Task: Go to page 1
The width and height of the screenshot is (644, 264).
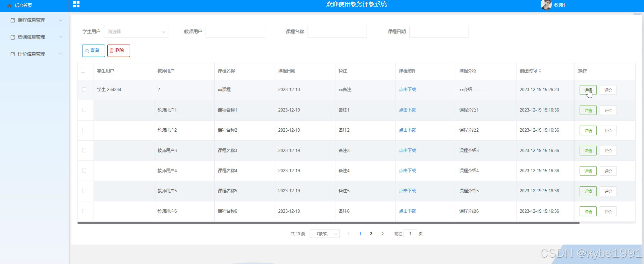Action: tap(360, 234)
